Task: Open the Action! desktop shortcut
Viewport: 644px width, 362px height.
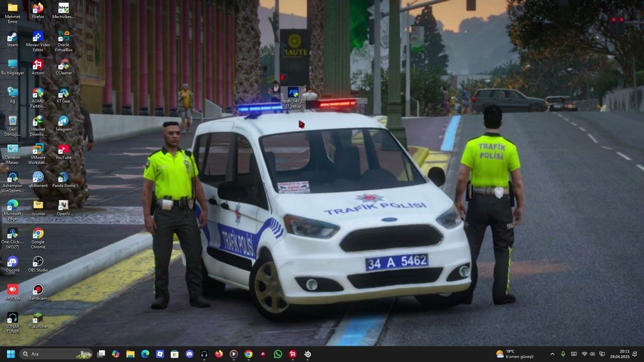Action: (38, 67)
